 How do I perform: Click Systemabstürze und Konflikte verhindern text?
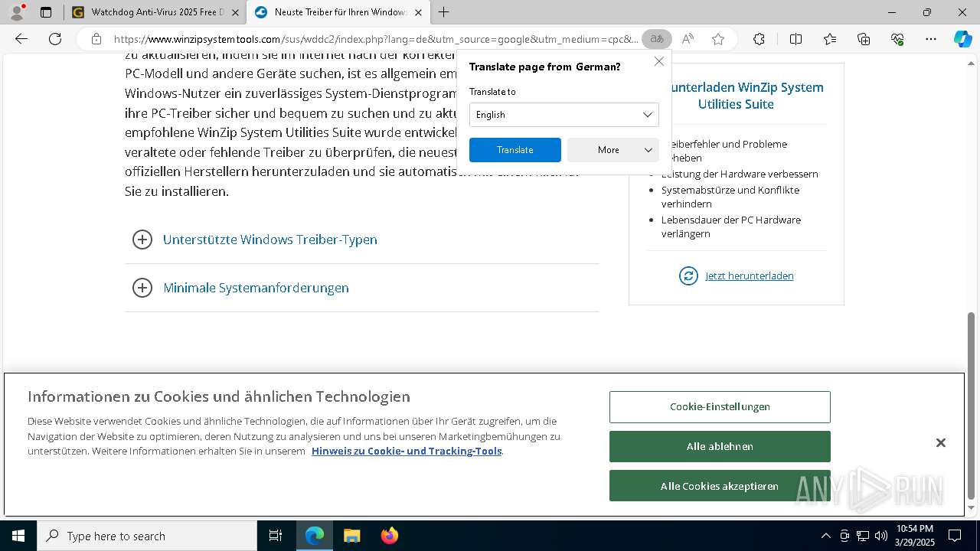[730, 197]
